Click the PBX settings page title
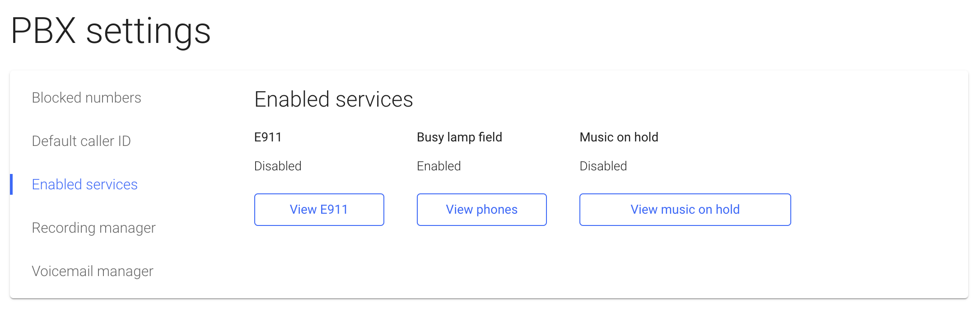 (x=111, y=31)
